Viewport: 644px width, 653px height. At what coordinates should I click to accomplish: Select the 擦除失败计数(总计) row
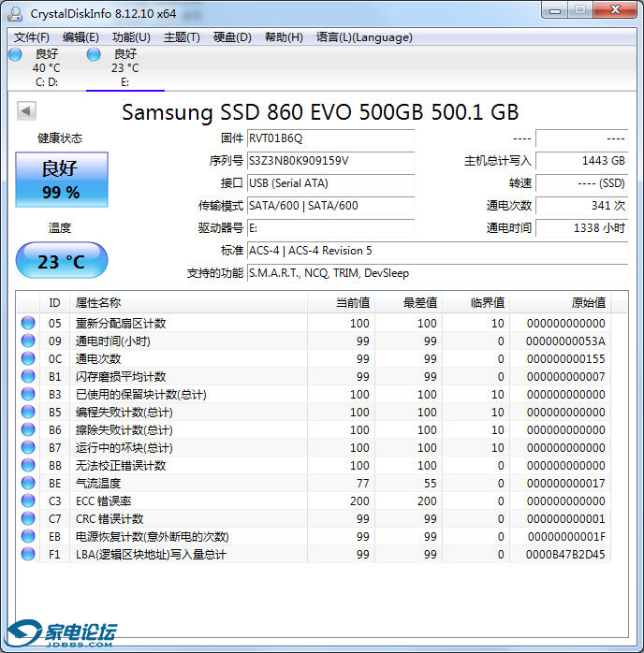[315, 429]
